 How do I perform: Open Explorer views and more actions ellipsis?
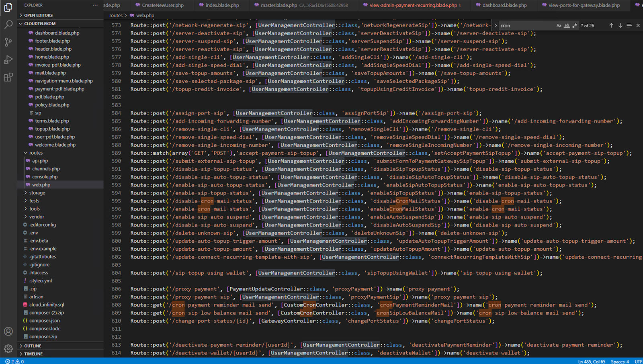(95, 5)
